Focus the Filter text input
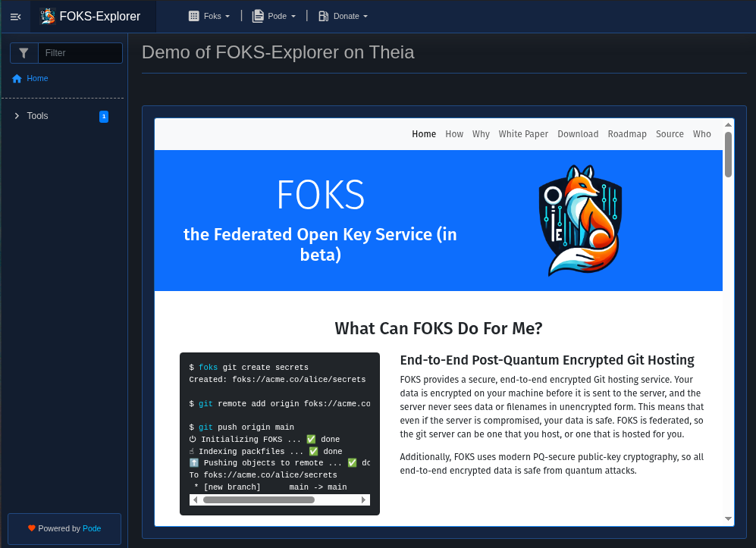Image resolution: width=756 pixels, height=548 pixels. coord(80,53)
